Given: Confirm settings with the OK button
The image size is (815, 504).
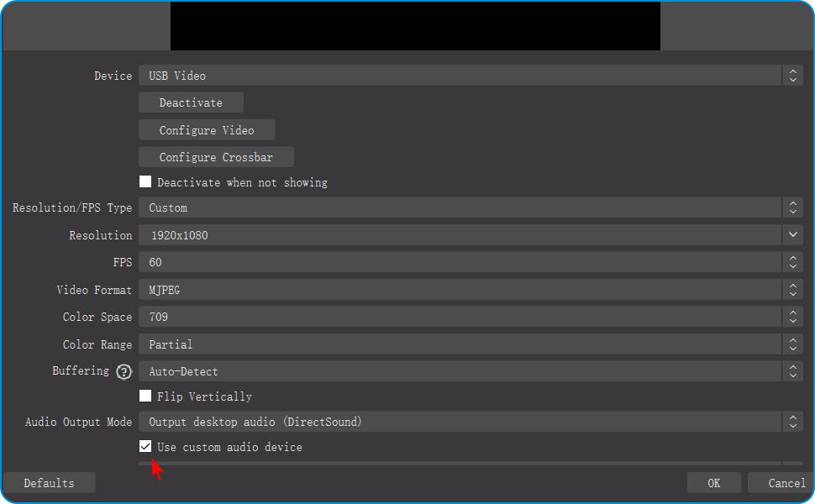Looking at the screenshot, I should click(x=714, y=483).
